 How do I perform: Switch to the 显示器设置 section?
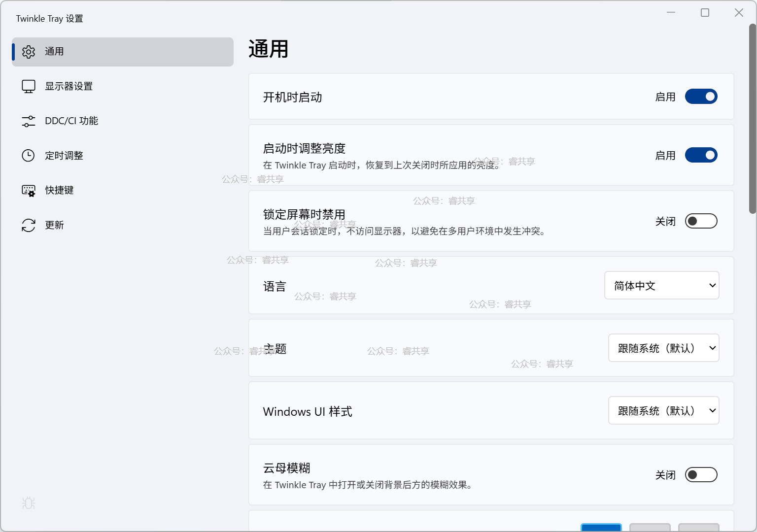point(69,87)
